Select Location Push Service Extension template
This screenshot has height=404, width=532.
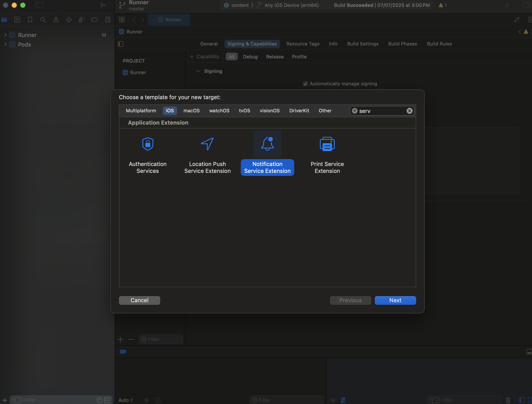pos(207,155)
